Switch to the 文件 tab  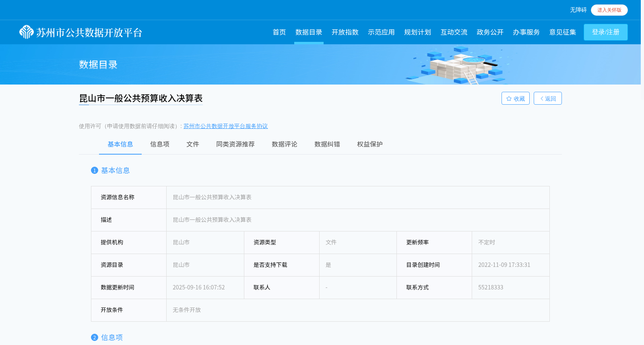193,144
